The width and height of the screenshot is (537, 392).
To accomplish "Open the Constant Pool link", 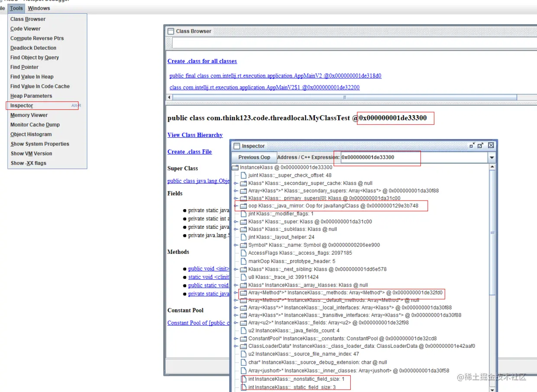I will pos(199,323).
